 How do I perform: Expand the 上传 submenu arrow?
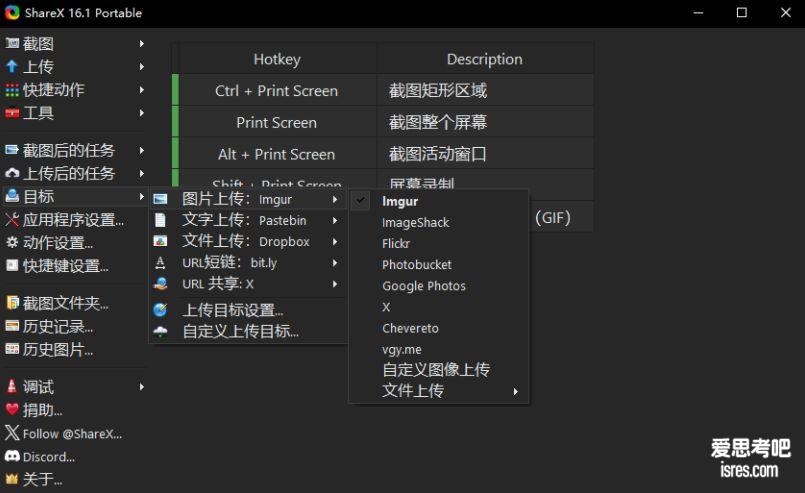[142, 67]
